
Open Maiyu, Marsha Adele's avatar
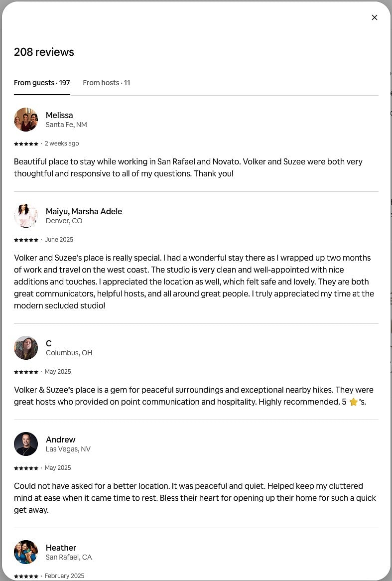point(26,216)
